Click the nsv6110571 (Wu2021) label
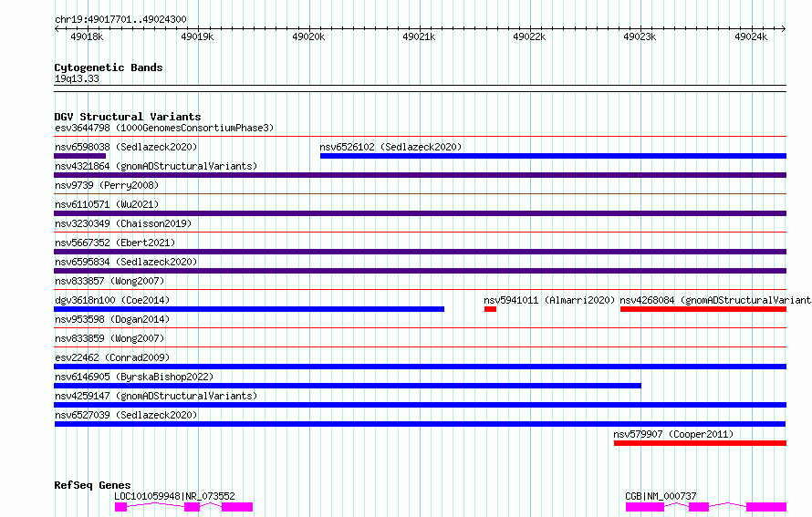The image size is (812, 517). pos(107,204)
